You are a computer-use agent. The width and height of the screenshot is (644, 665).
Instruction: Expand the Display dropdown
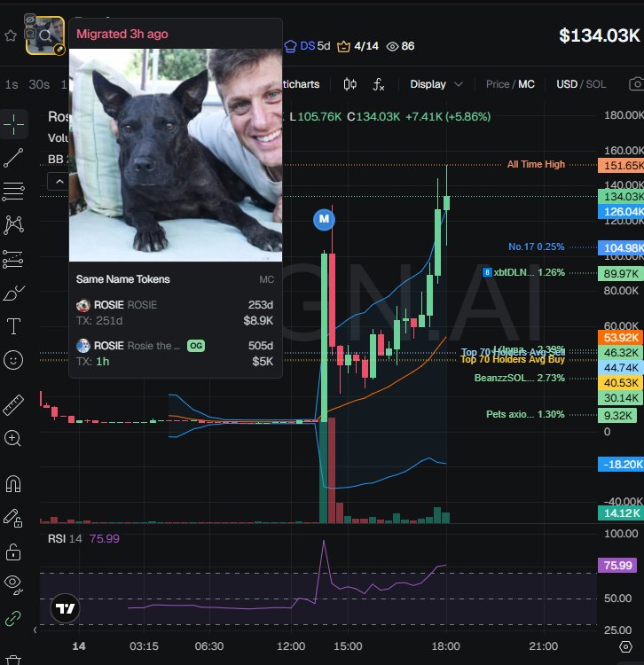coord(436,84)
